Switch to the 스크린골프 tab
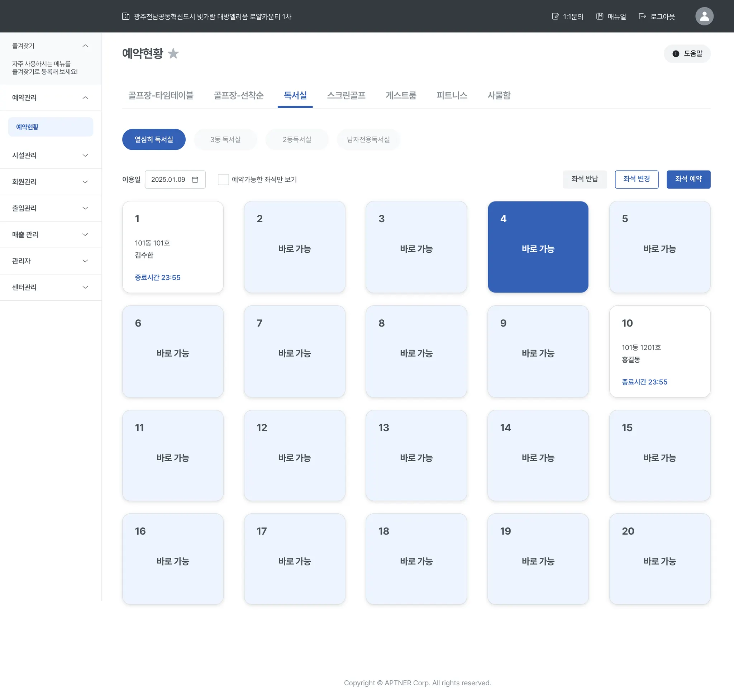Image resolution: width=734 pixels, height=700 pixels. click(346, 96)
